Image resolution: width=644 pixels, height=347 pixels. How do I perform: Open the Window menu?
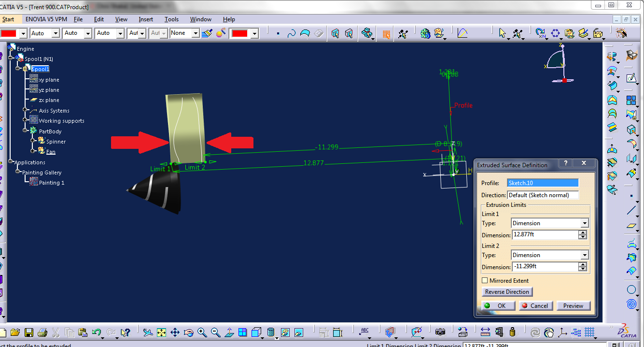click(x=200, y=19)
